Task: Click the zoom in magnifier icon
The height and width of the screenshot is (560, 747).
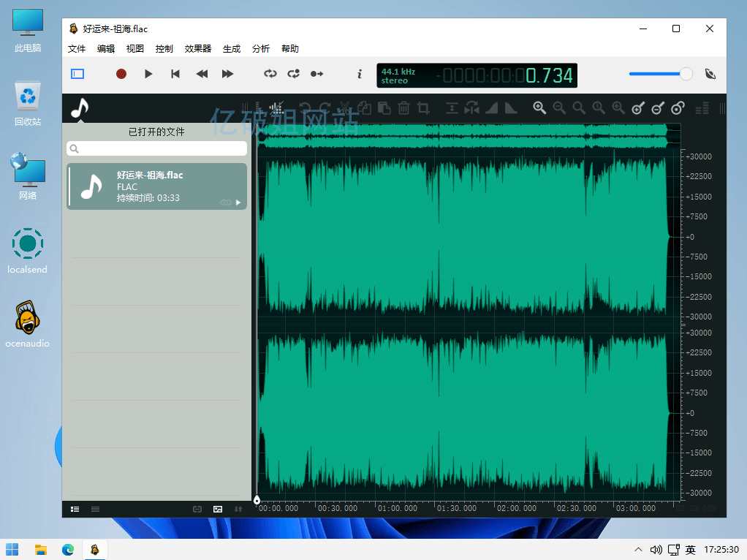Action: [539, 108]
